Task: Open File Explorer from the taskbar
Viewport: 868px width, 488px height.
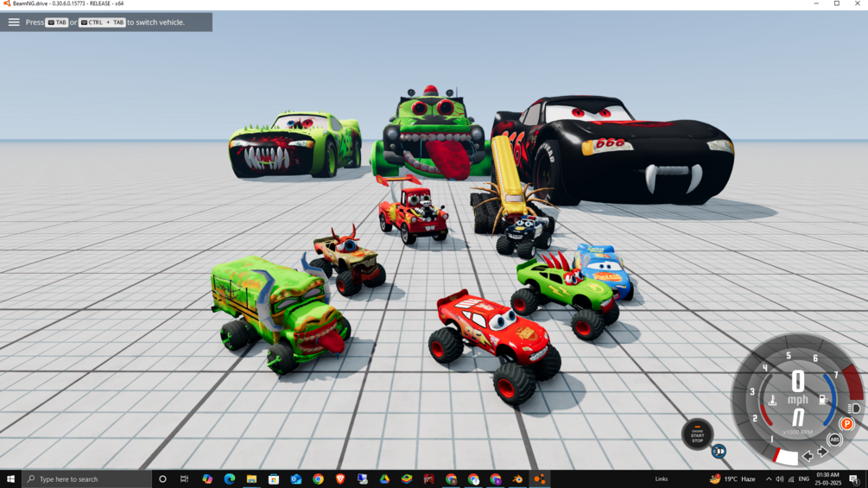Action: tap(251, 479)
